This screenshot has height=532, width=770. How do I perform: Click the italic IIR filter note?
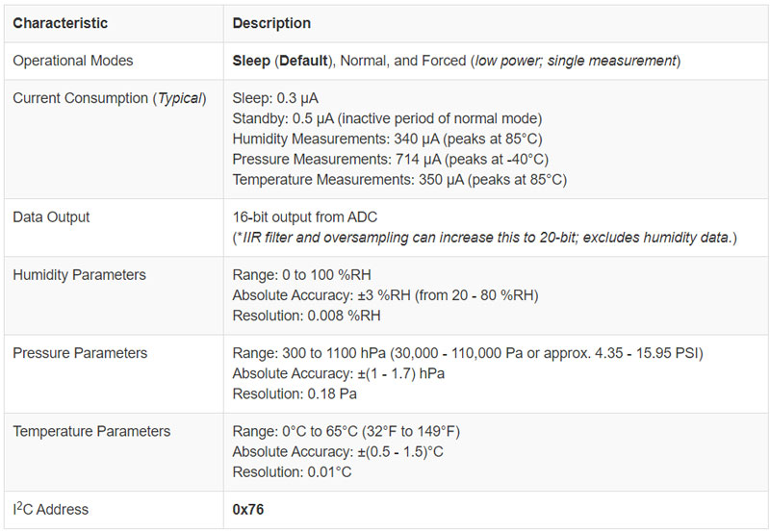coord(484,237)
